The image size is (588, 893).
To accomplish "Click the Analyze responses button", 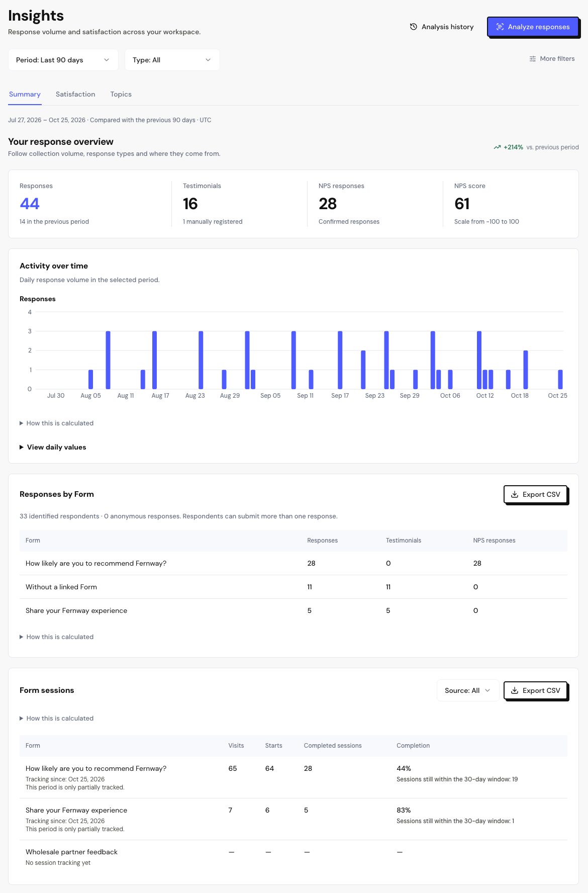I will coord(533,27).
